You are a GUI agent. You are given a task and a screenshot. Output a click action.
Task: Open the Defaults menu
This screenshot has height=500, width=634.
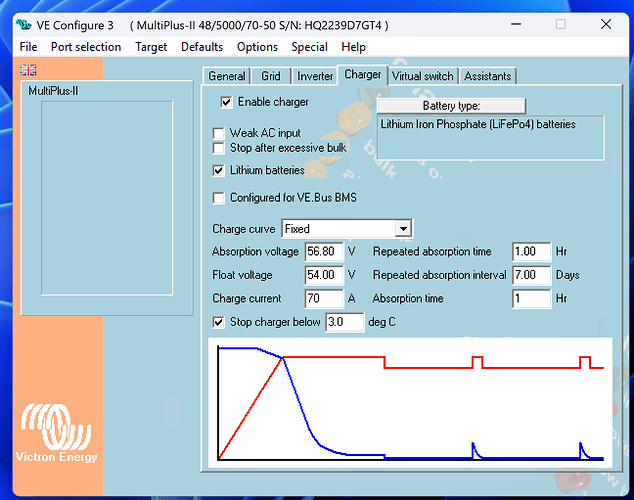click(202, 47)
